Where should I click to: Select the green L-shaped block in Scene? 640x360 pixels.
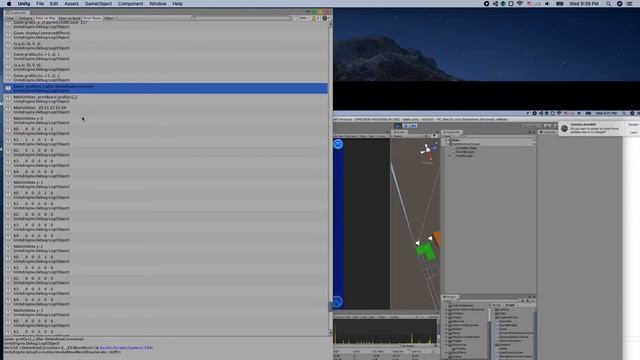point(426,252)
